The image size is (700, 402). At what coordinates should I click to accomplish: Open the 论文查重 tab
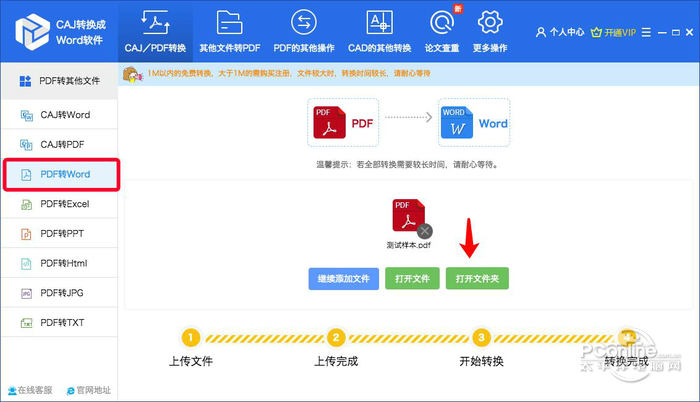[x=442, y=31]
